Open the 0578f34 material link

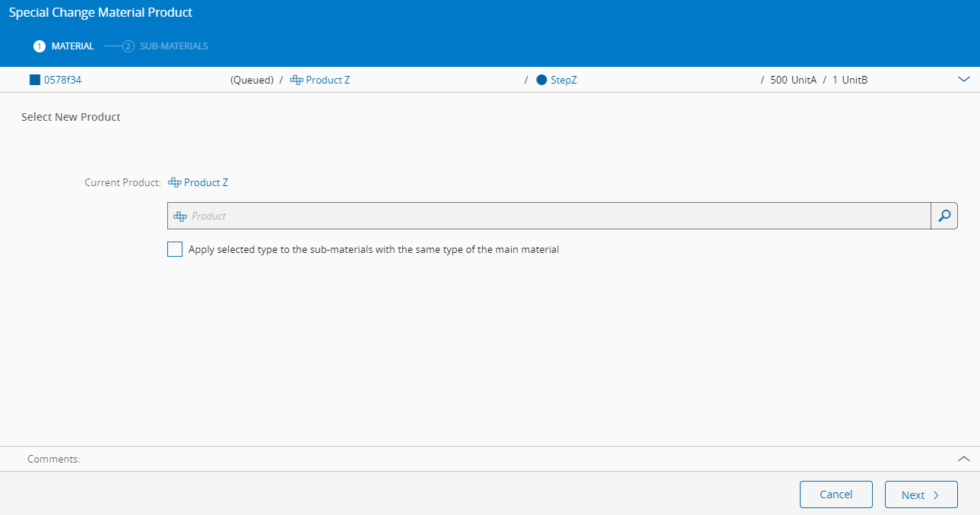click(62, 80)
